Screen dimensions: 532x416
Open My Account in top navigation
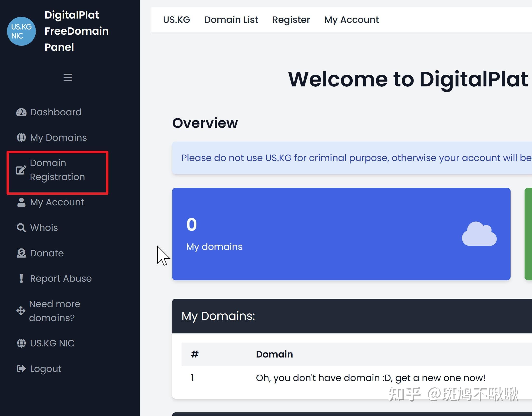coord(351,20)
